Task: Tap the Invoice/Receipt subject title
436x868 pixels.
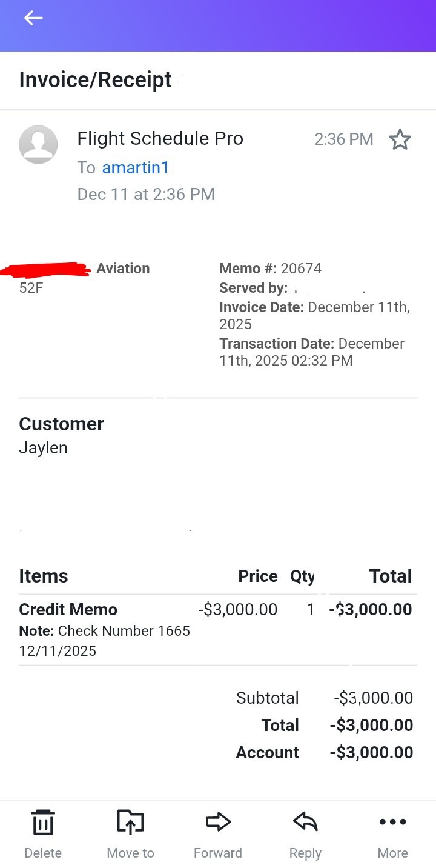Action: [96, 80]
